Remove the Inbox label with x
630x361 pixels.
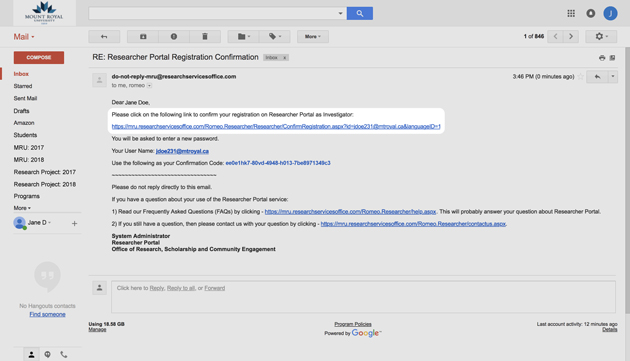tap(284, 58)
